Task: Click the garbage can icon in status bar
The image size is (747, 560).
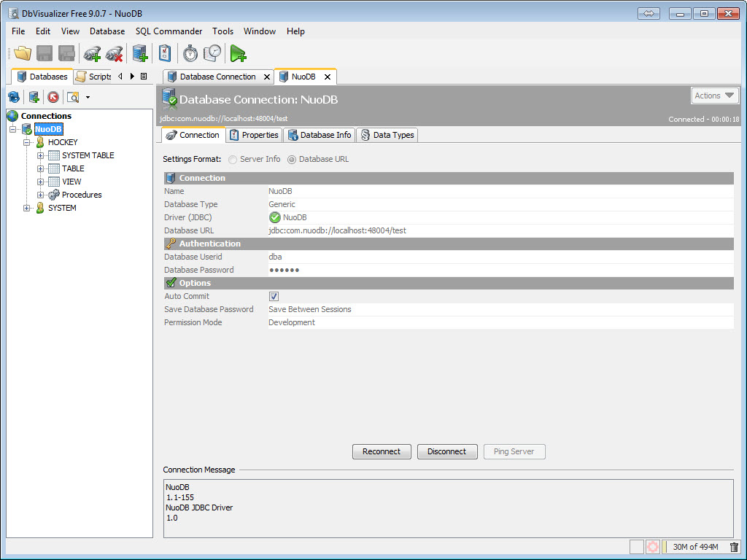Action: click(x=734, y=547)
